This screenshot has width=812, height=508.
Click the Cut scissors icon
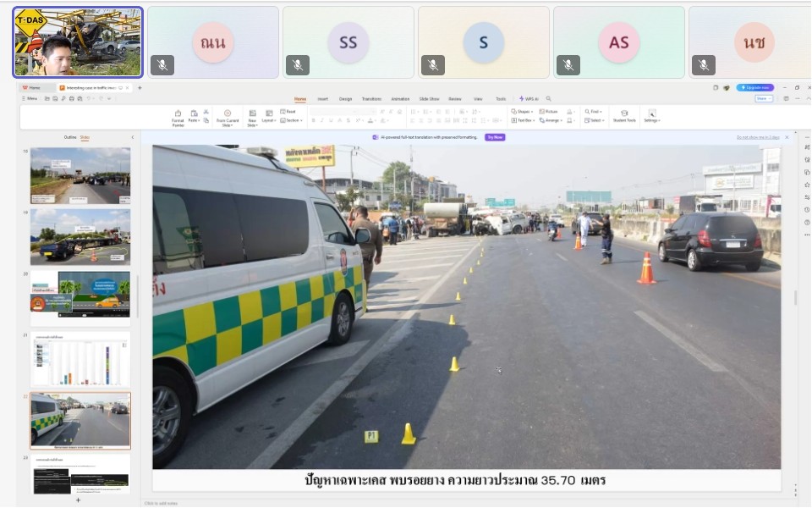[206, 112]
